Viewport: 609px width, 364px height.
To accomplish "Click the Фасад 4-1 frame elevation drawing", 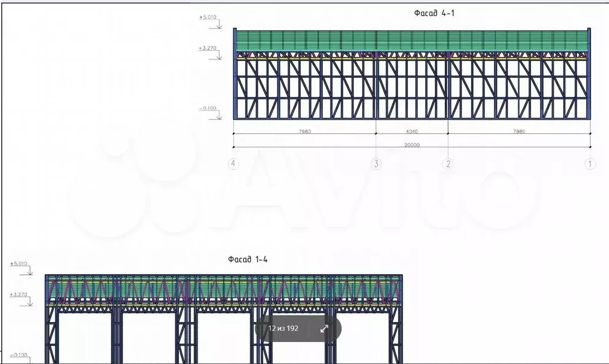I will tap(412, 74).
